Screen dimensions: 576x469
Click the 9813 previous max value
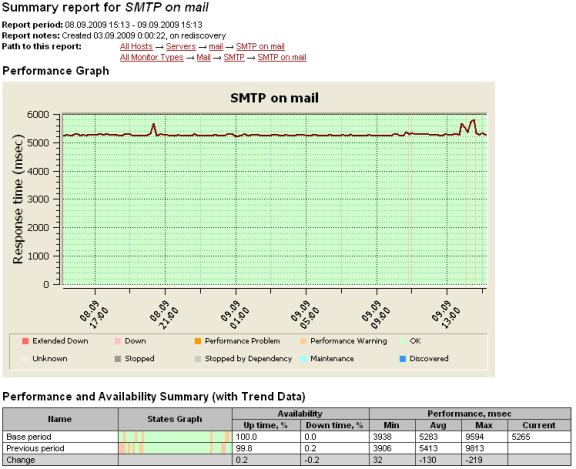(x=475, y=448)
